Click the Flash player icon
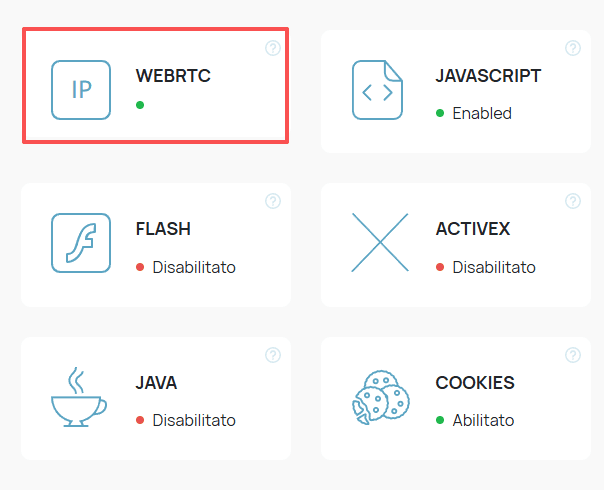 [x=81, y=243]
